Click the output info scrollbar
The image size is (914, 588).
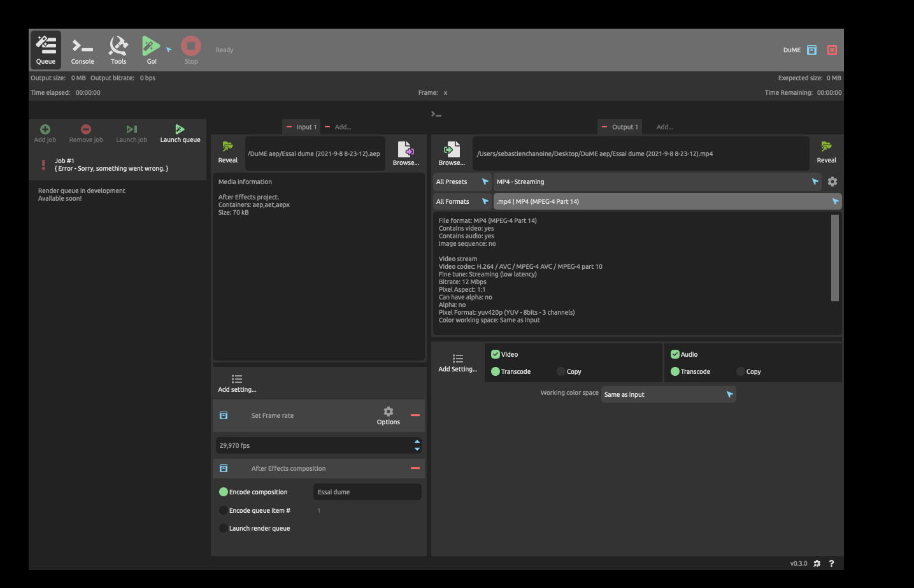[835, 258]
